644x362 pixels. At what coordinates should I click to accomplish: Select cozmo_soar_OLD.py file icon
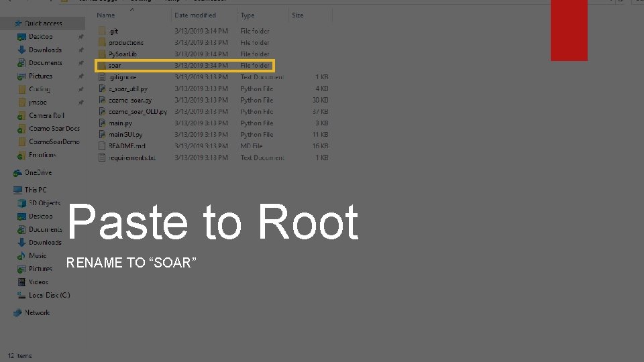102,111
